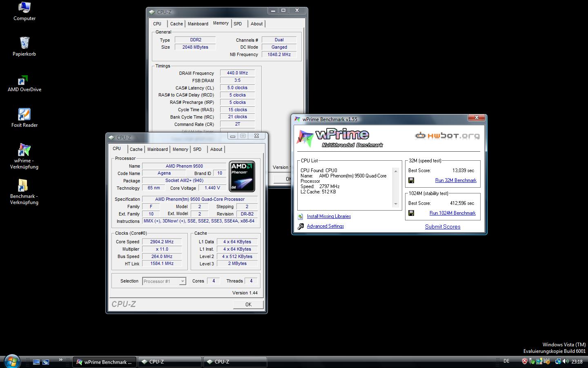This screenshot has height=368, width=588.
Task: Expand the quick launch overflow chevron
Action: tap(61, 360)
